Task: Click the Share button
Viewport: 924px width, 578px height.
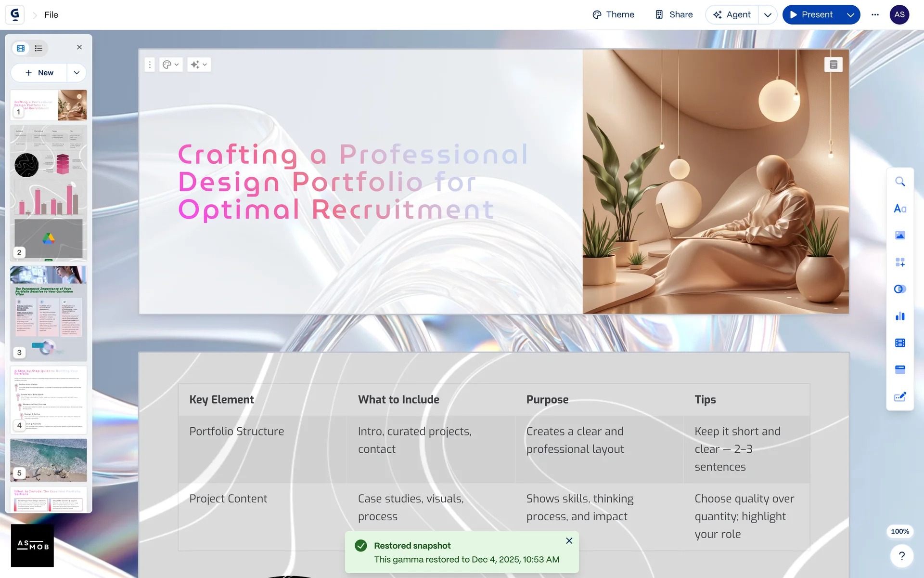Action: 674,15
